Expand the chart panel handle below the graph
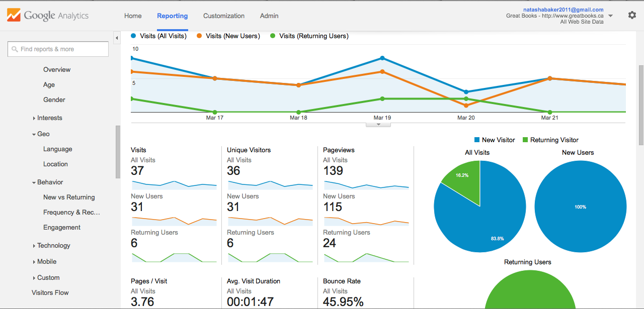644x309 pixels. tap(378, 125)
